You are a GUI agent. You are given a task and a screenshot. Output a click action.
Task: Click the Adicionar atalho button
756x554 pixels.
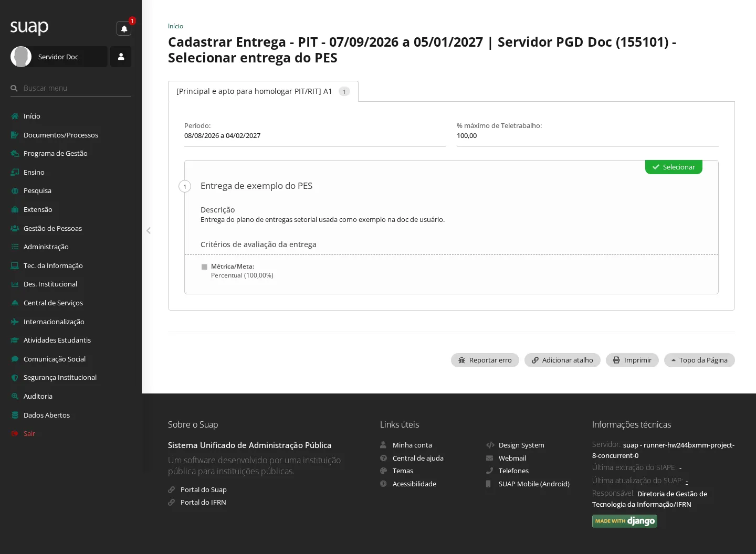[562, 360]
